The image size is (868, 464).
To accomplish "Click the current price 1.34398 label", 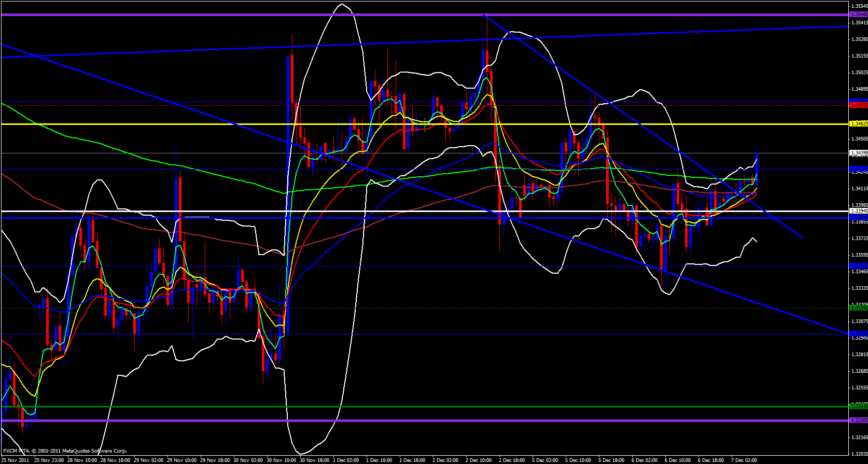I will pos(859,153).
